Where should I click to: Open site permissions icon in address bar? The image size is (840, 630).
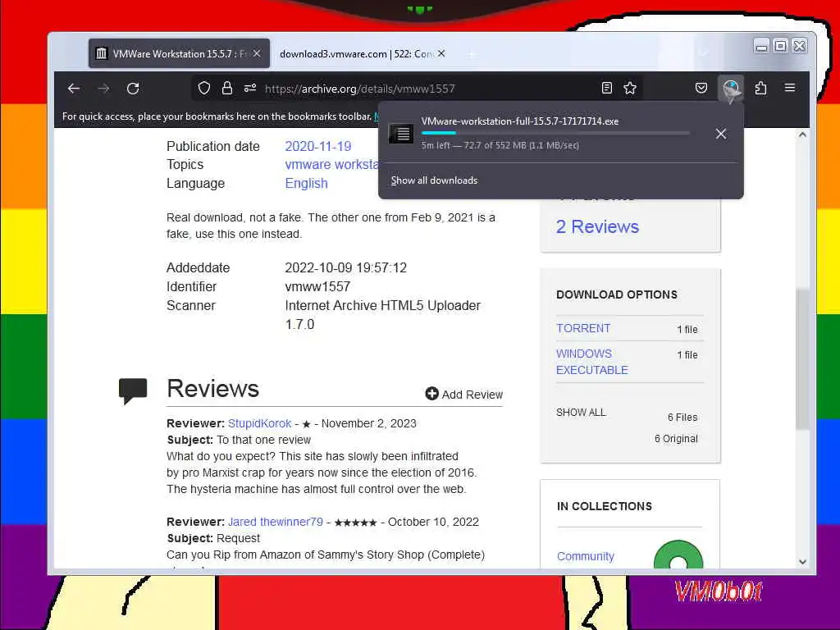pos(250,88)
